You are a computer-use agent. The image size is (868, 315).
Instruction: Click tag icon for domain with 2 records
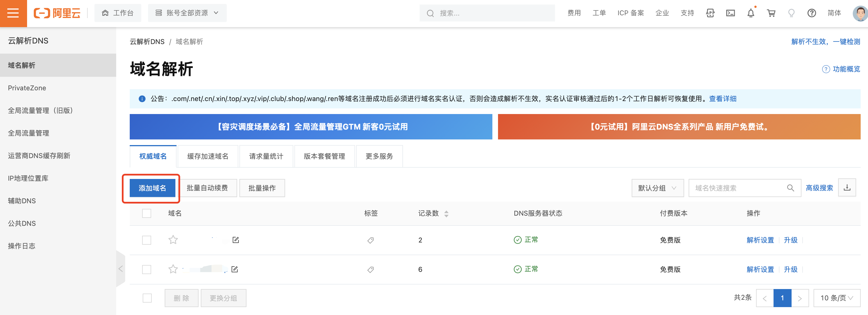point(370,240)
